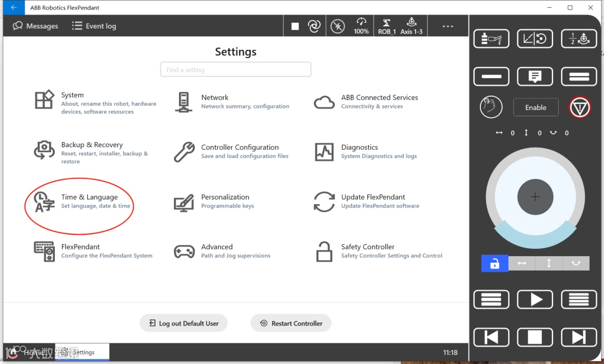Click Log out Default User button
Screen dimensions: 604x364
click(184, 323)
